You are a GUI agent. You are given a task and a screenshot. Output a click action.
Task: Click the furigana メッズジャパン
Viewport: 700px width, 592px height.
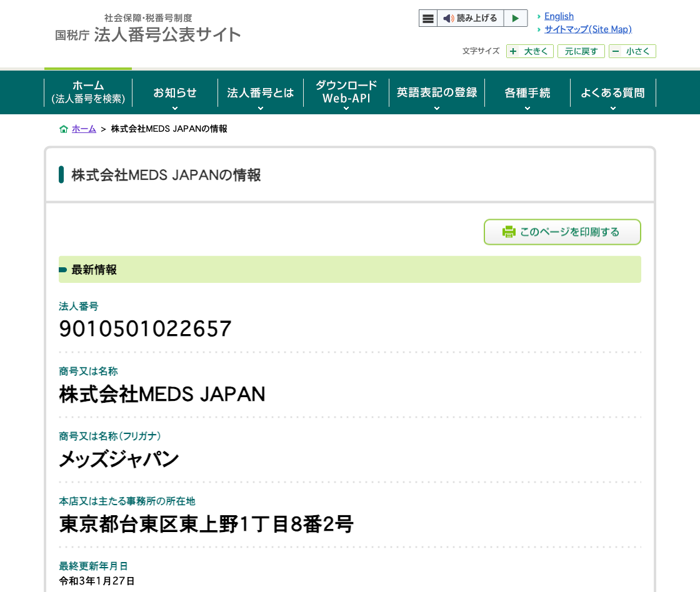click(x=119, y=459)
